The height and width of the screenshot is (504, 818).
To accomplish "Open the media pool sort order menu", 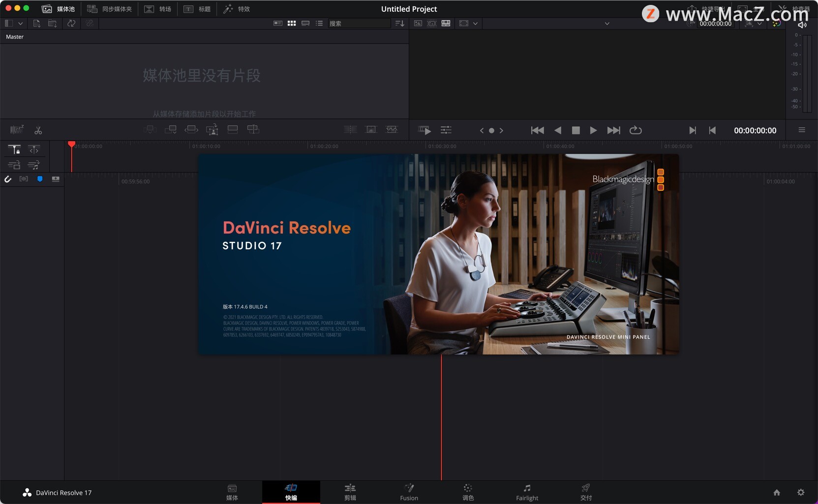I will pyautogui.click(x=400, y=23).
